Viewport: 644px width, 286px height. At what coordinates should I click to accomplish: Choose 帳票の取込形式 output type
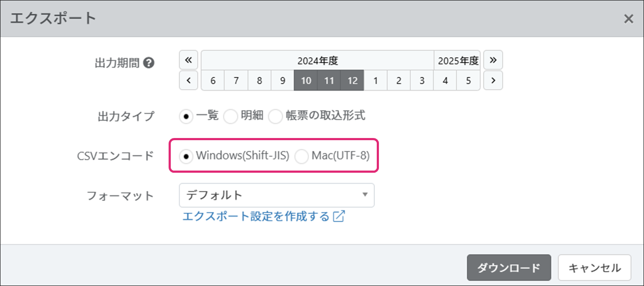tap(276, 116)
